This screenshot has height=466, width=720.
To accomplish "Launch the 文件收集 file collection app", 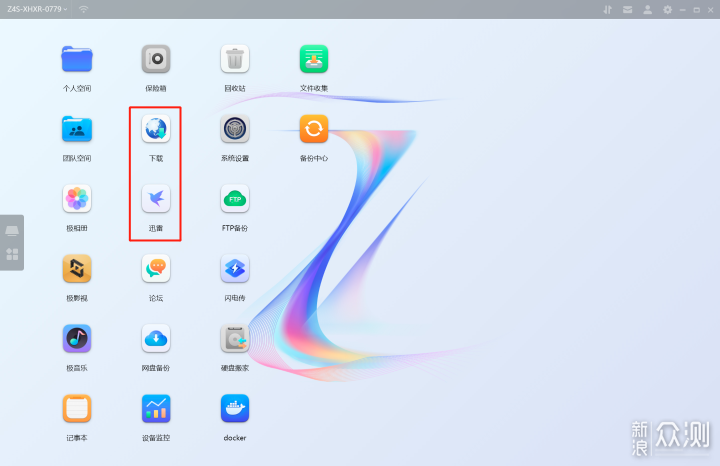I will pyautogui.click(x=314, y=59).
